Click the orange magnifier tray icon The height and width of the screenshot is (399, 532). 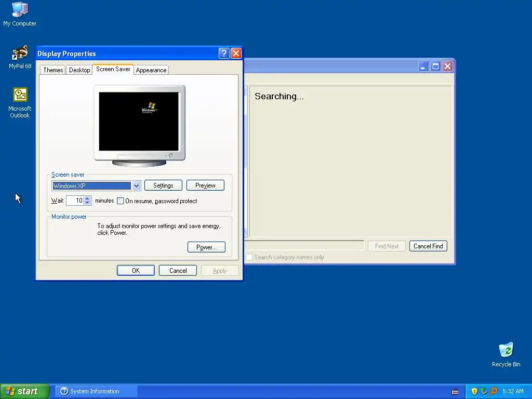[494, 391]
